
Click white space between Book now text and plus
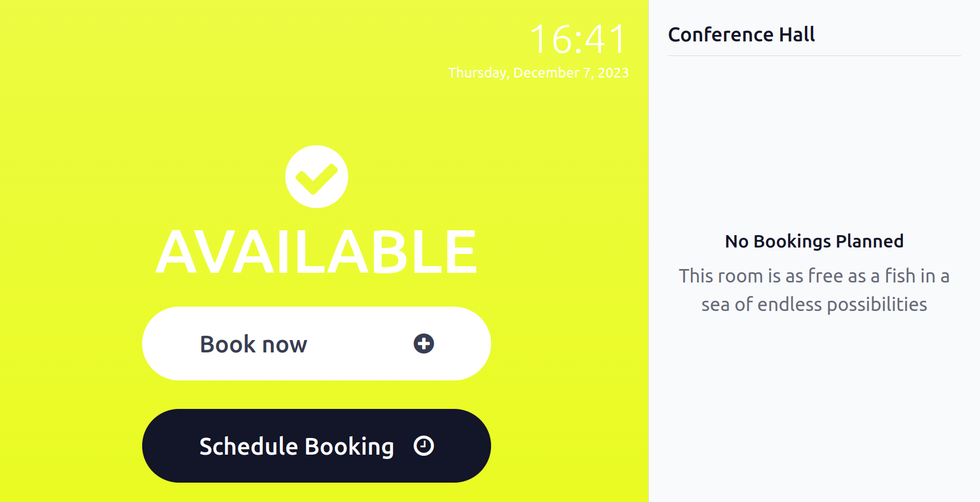360,344
